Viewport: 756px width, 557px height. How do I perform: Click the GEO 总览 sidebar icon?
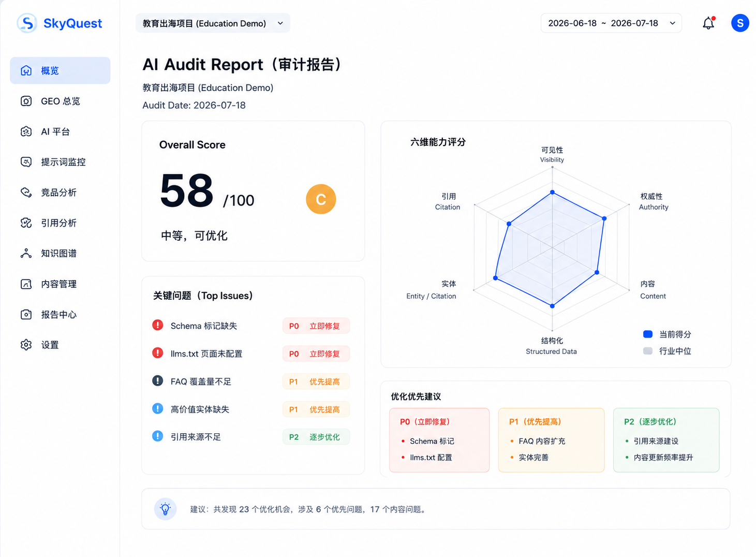pos(26,101)
